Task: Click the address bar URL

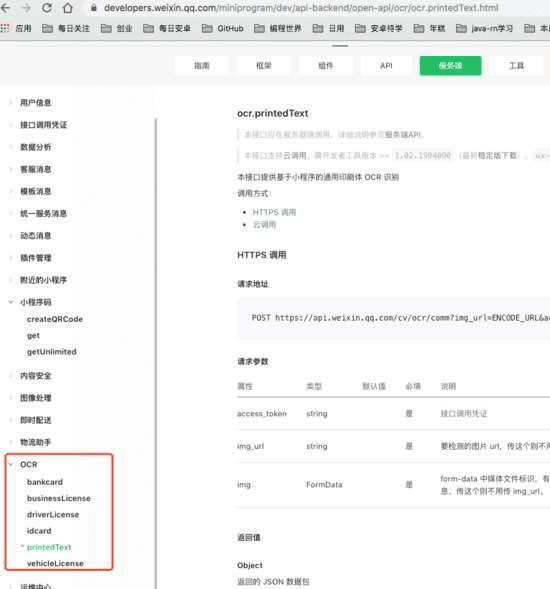Action: click(x=301, y=8)
